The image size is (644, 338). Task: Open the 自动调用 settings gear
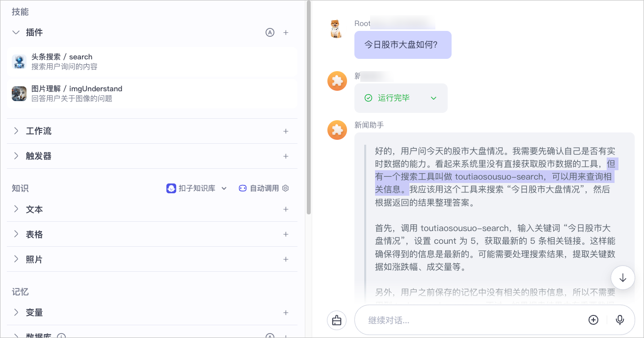tap(286, 188)
